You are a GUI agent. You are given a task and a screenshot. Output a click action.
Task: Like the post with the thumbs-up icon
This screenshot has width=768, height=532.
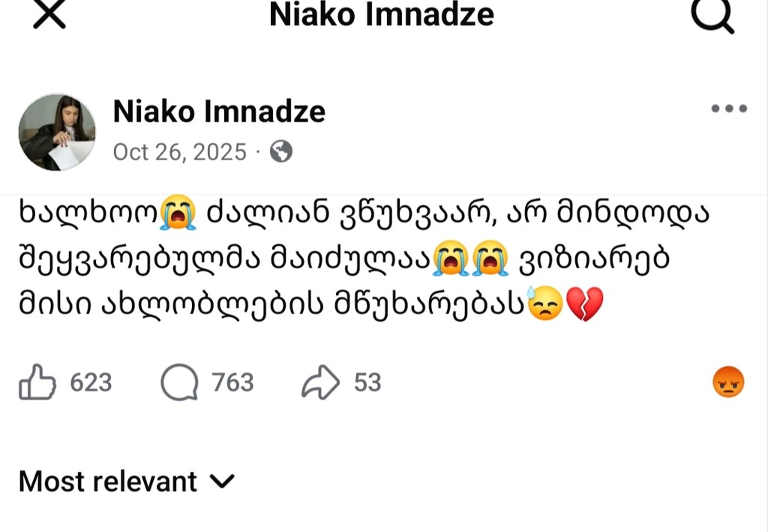pyautogui.click(x=37, y=383)
